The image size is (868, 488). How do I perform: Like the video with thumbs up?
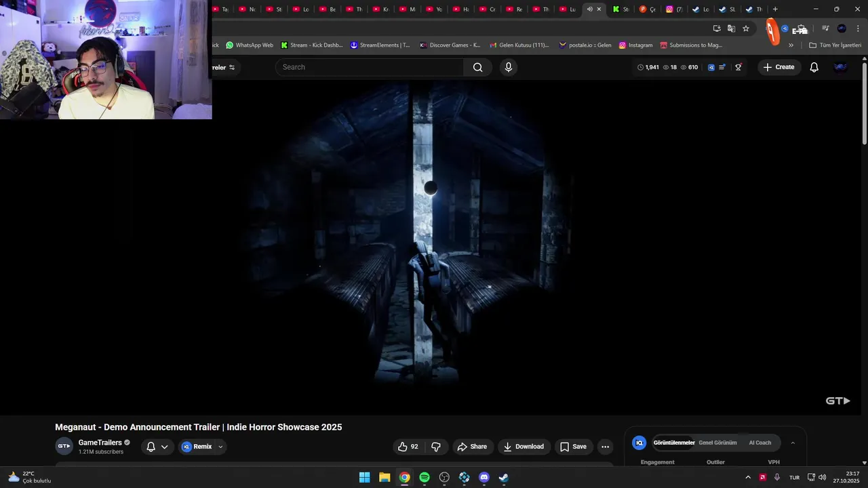pyautogui.click(x=408, y=447)
